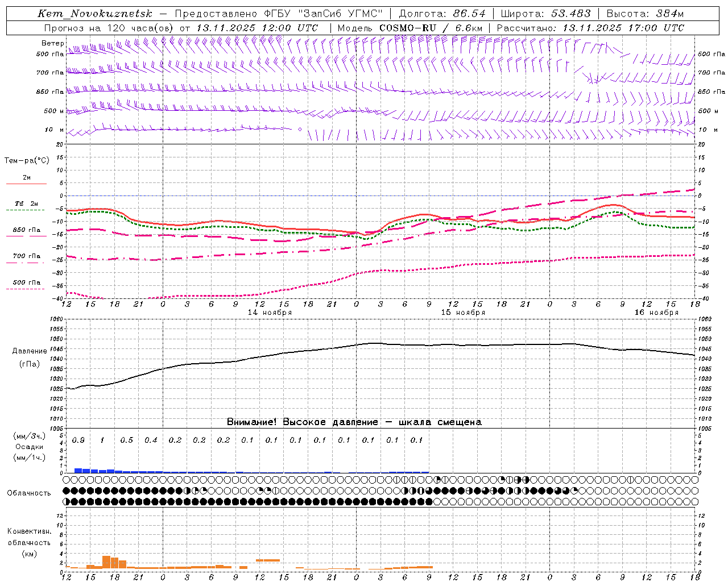Click the 'Широта: 53.483' header value
728x582 pixels.
tap(545, 14)
